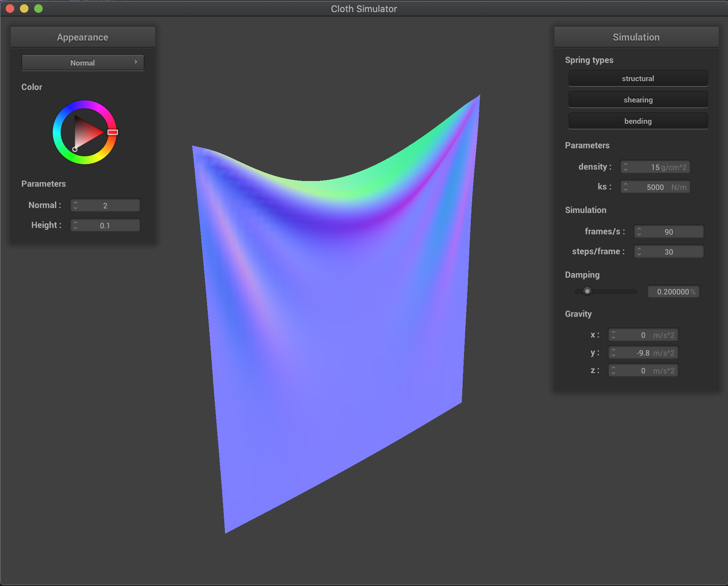The image size is (728, 586).
Task: Toggle the structural spring type button
Action: tap(638, 78)
